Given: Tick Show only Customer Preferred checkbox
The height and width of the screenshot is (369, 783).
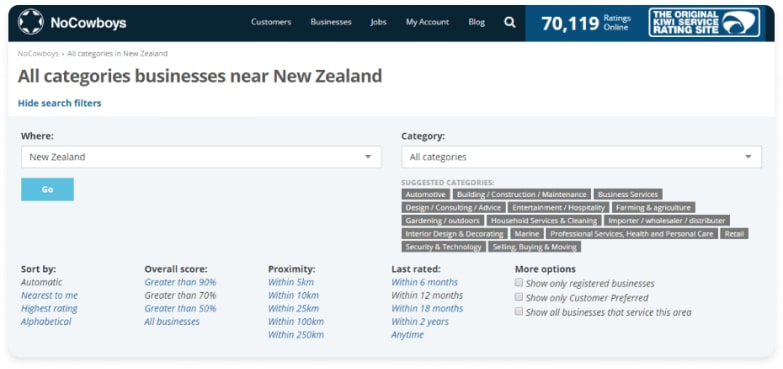Looking at the screenshot, I should click(x=519, y=297).
